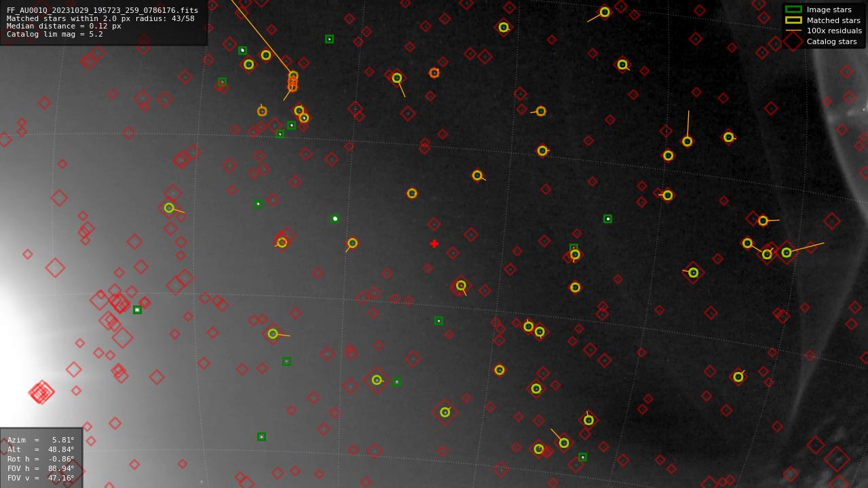The width and height of the screenshot is (868, 488).
Task: Click the orange 100x residuals legend line
Action: (793, 31)
